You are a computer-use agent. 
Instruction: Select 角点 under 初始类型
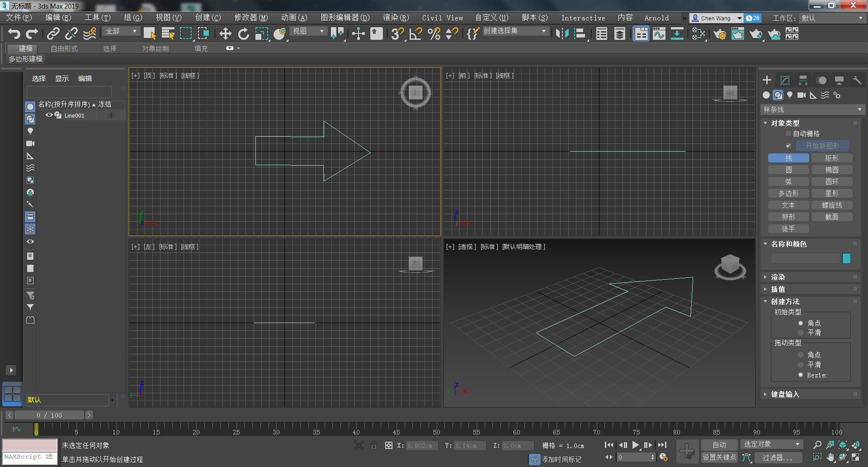click(801, 323)
